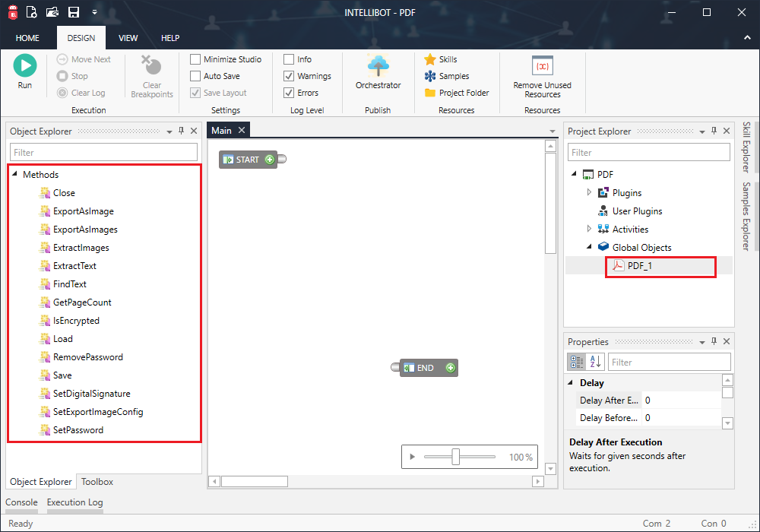The height and width of the screenshot is (532, 760).
Task: Select the Plugins node in Project Explorer
Action: [x=627, y=193]
